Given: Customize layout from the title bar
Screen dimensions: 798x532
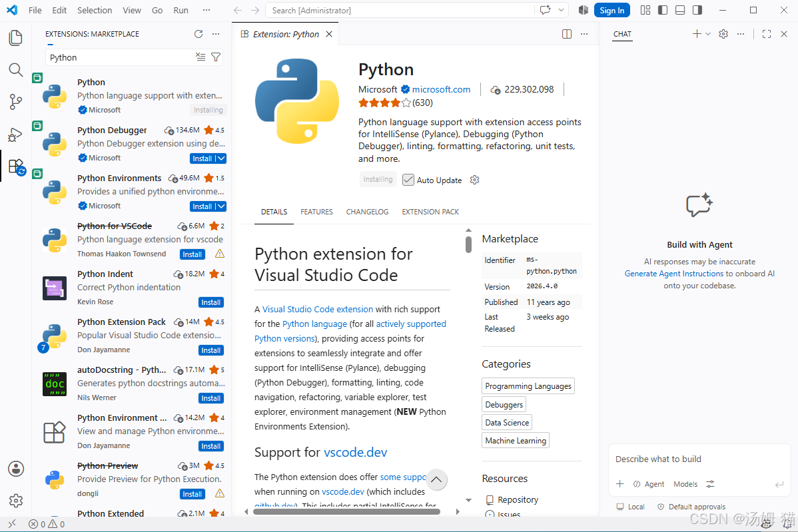Looking at the screenshot, I should (645, 10).
